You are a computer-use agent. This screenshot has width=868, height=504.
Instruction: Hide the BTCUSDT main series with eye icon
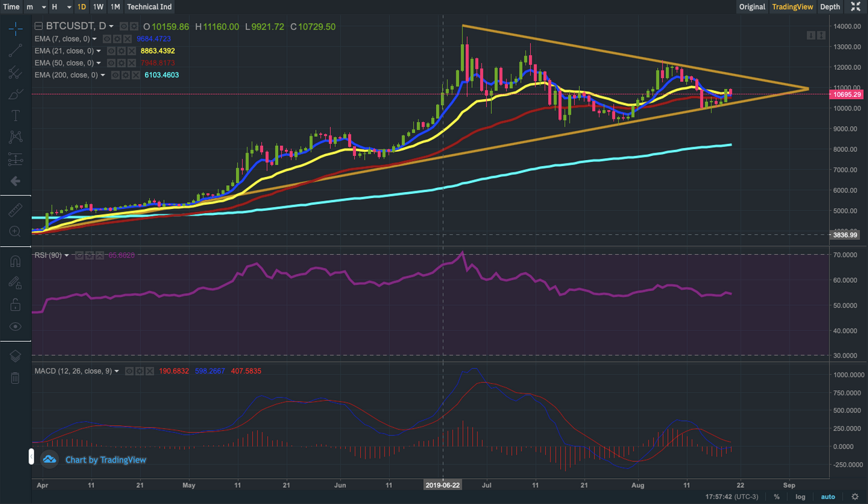[x=124, y=26]
